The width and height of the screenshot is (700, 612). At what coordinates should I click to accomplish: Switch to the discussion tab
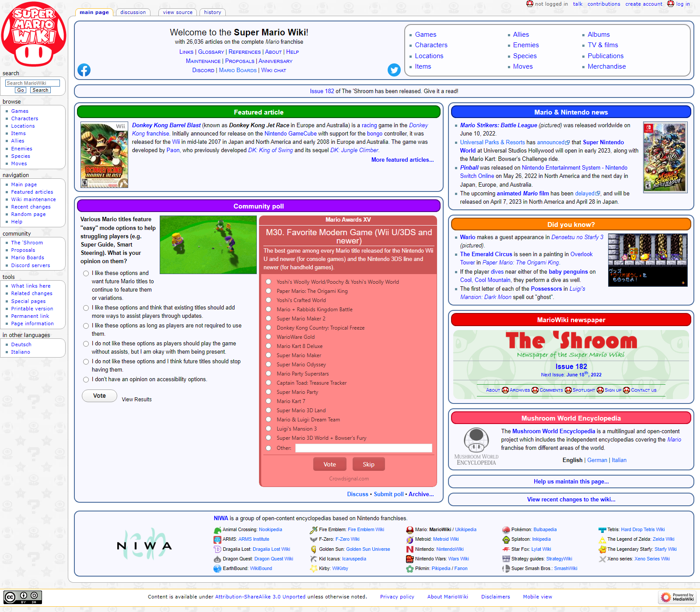point(133,12)
